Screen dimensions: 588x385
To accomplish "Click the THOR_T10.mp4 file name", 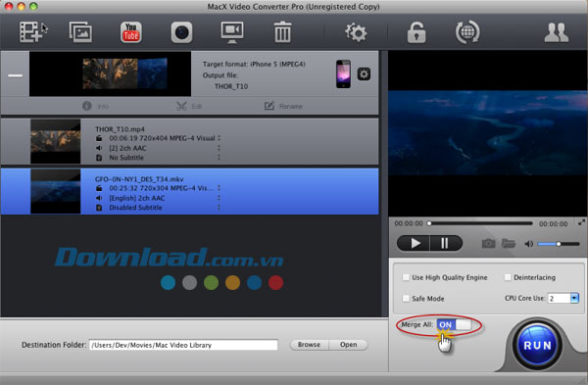I will click(120, 129).
